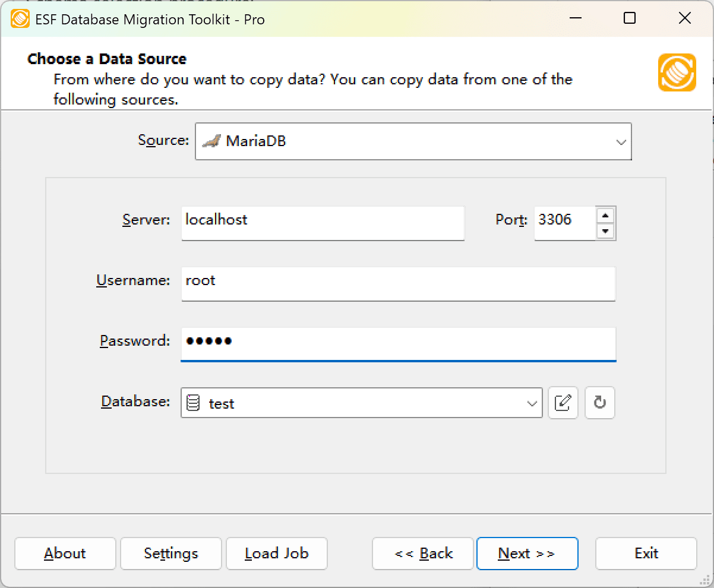Click the MariaDB seal icon in Source field
The image size is (714, 588).
[213, 141]
